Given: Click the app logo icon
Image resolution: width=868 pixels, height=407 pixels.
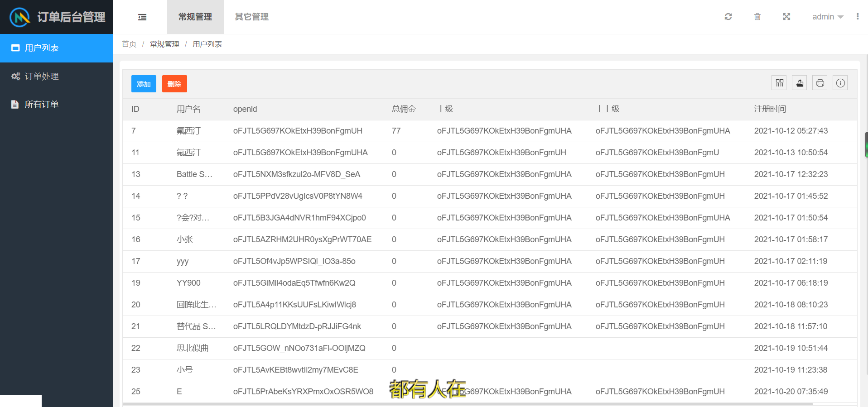Looking at the screenshot, I should (20, 17).
